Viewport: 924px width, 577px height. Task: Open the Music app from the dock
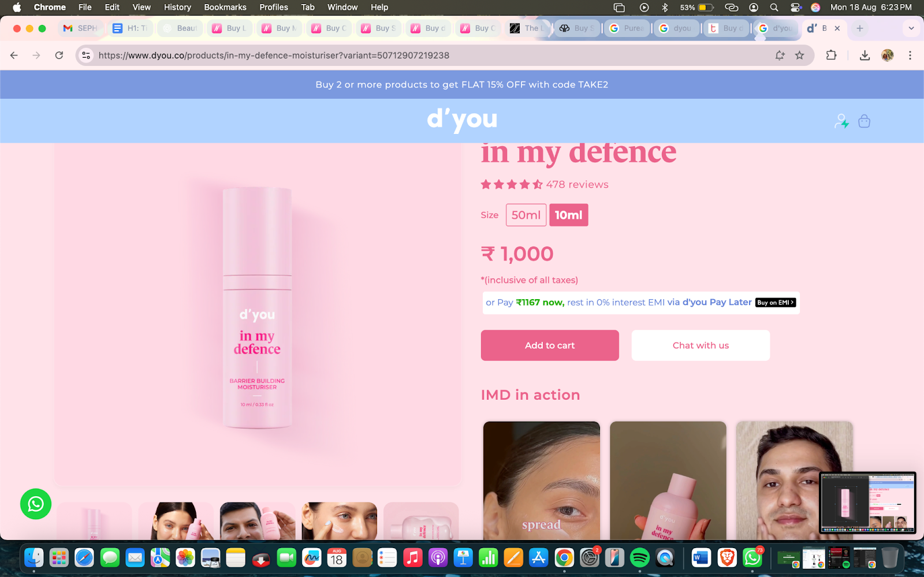[412, 557]
